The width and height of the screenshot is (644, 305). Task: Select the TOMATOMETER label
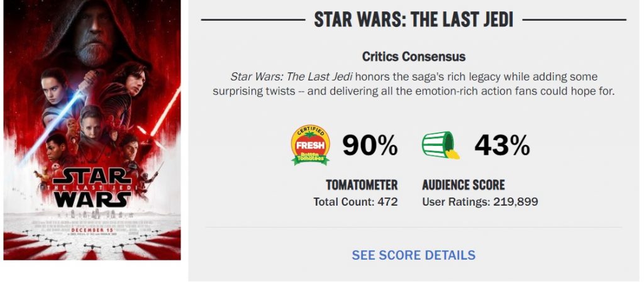click(362, 185)
